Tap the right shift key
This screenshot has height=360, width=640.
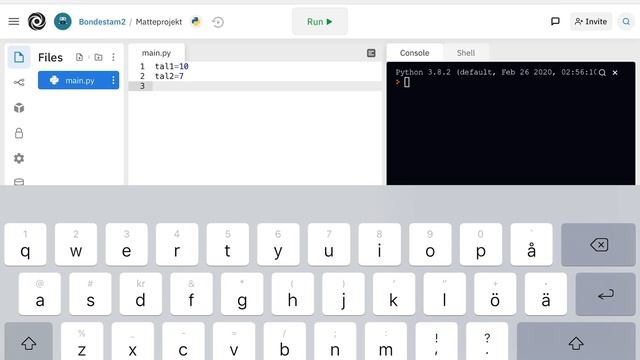coord(576,342)
